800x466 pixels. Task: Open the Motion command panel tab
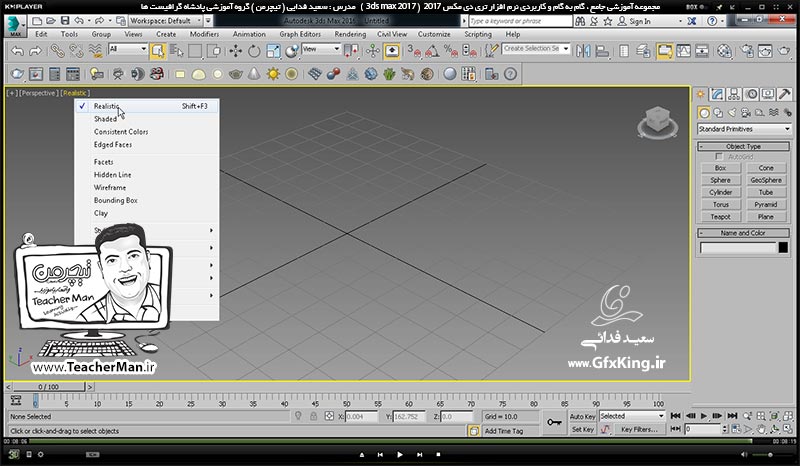pos(751,94)
